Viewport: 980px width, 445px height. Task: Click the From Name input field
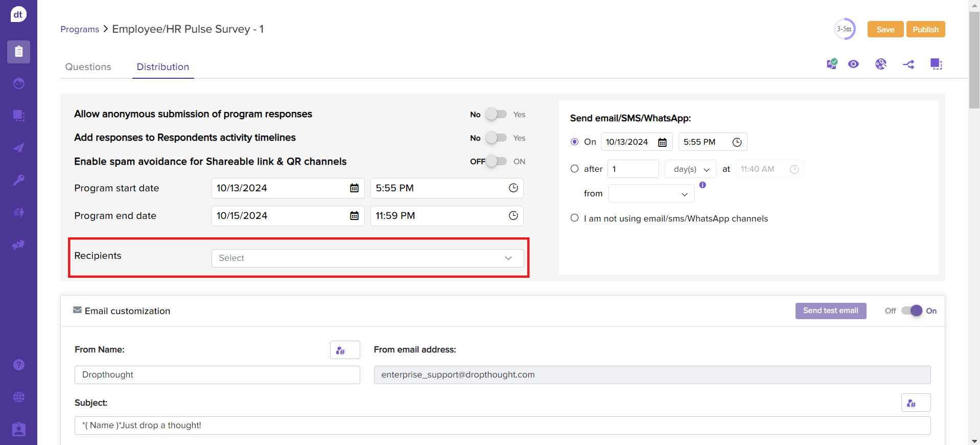tap(217, 375)
